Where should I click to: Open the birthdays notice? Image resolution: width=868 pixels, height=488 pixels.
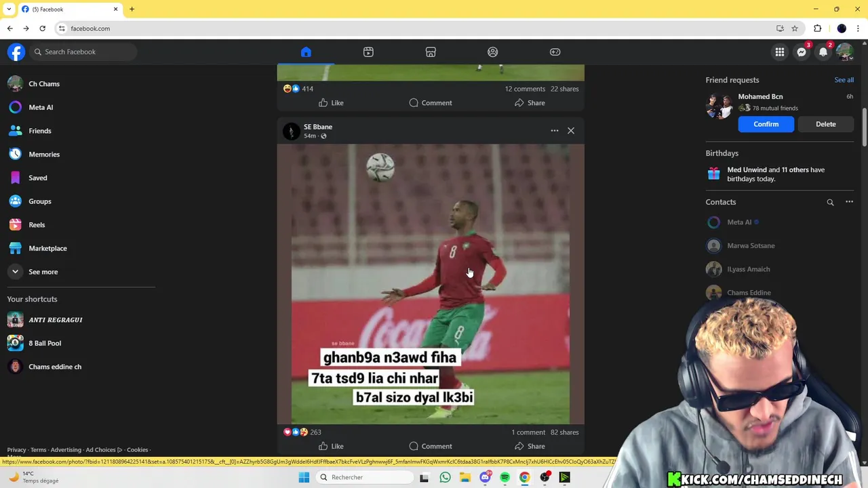click(780, 174)
